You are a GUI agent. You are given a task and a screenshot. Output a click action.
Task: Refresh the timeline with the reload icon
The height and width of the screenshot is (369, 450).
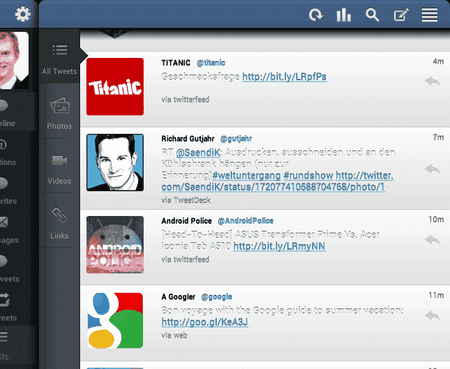315,15
